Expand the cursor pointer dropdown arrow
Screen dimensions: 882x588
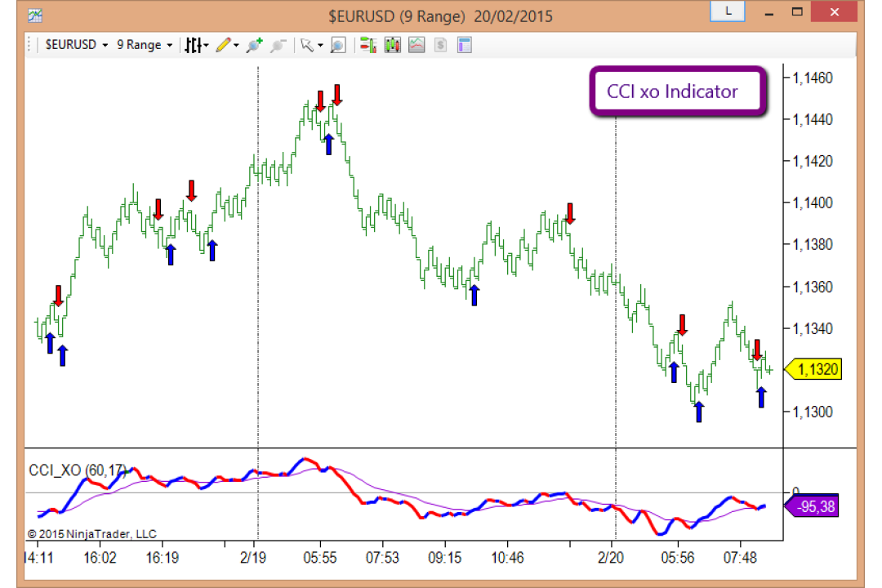[320, 46]
